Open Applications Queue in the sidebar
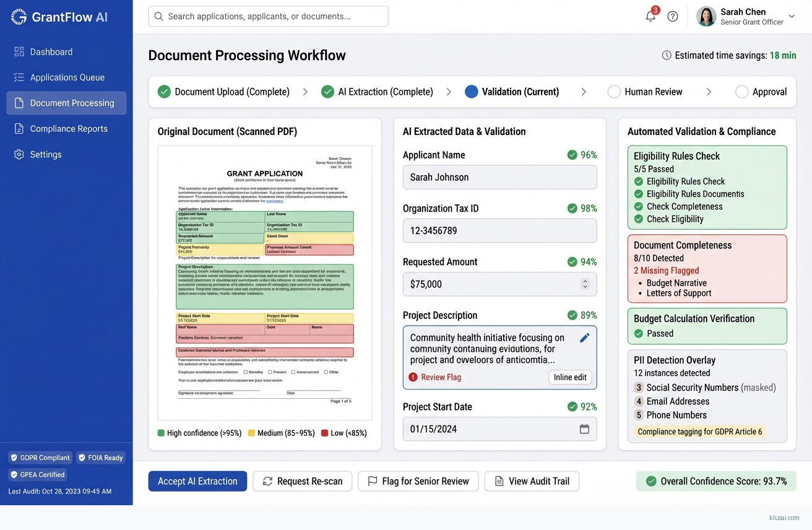Image resolution: width=812 pixels, height=530 pixels. point(67,77)
